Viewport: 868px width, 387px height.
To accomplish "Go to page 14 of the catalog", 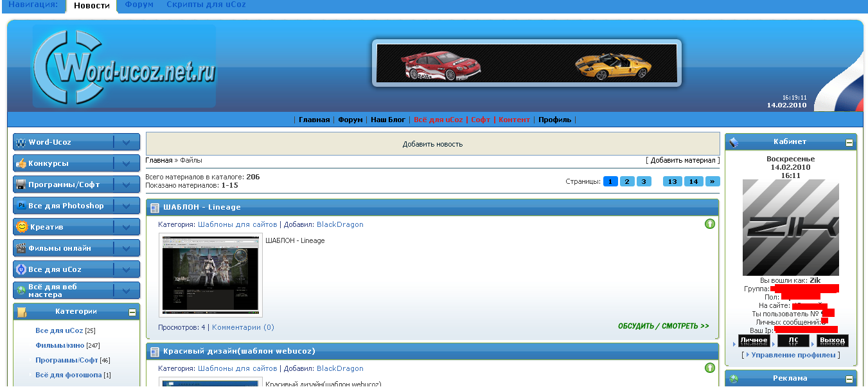I will click(x=694, y=181).
